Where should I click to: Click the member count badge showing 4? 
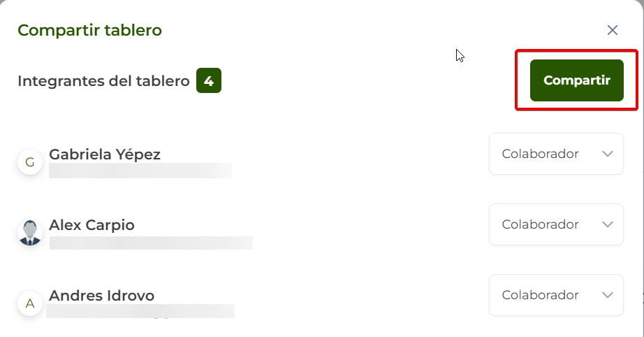pos(208,81)
